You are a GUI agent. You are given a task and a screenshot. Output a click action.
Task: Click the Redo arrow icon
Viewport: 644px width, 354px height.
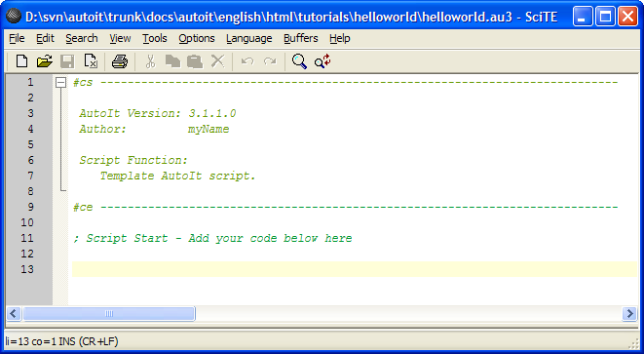pos(270,61)
